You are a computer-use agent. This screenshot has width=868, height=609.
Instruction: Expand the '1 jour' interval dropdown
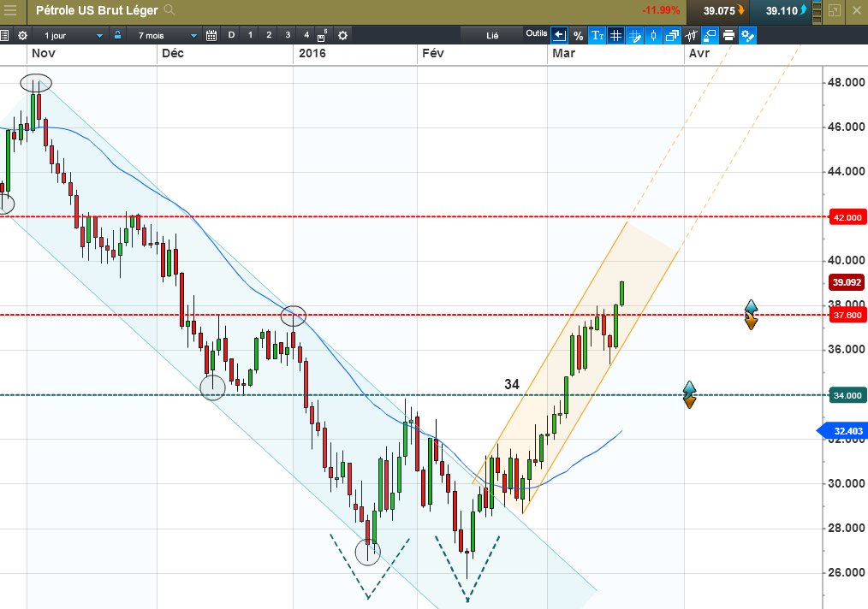click(x=99, y=35)
